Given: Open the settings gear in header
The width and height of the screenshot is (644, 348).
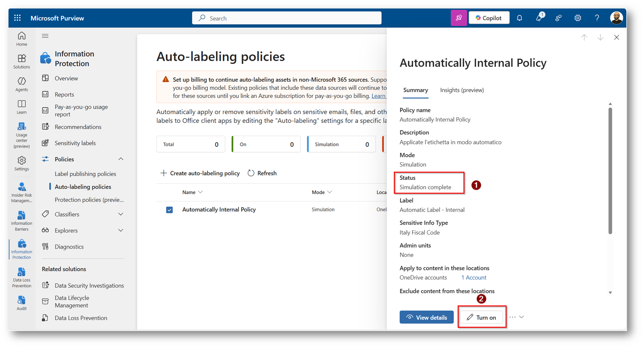Looking at the screenshot, I should (578, 18).
